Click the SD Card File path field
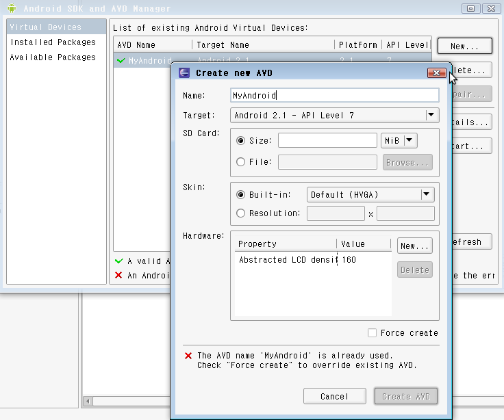Image resolution: width=504 pixels, height=420 pixels. 327,162
